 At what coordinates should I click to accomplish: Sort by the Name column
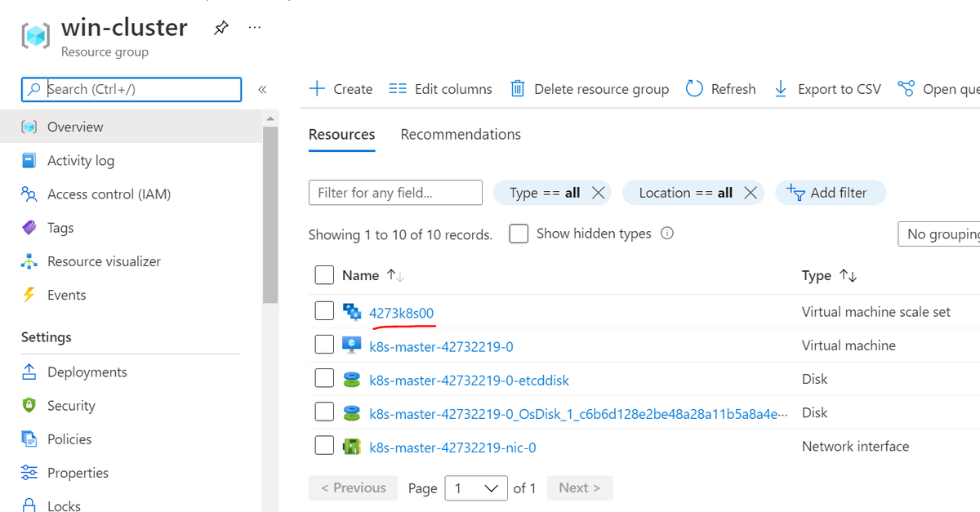(361, 276)
